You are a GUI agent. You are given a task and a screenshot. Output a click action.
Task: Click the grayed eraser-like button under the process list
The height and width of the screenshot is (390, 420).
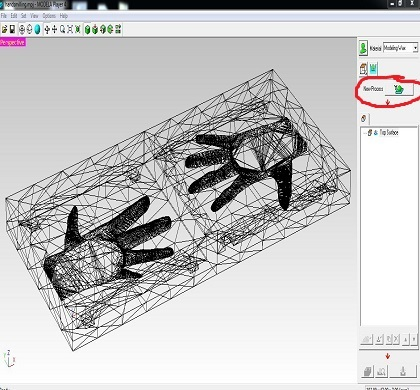(367, 340)
